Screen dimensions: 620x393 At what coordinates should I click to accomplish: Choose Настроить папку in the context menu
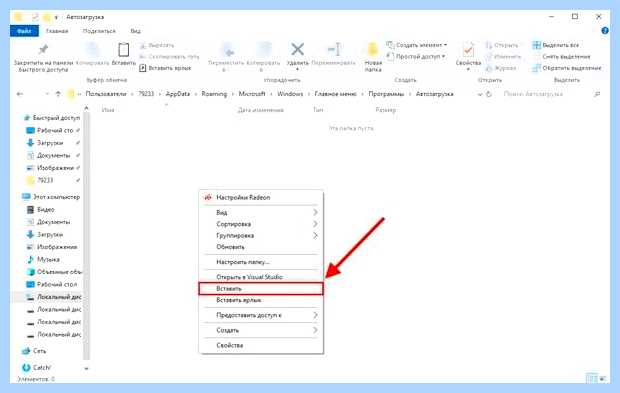[x=261, y=262]
